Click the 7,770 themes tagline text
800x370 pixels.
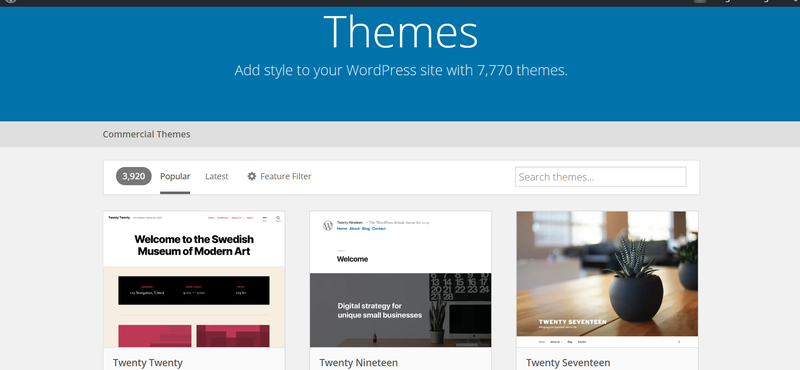401,70
